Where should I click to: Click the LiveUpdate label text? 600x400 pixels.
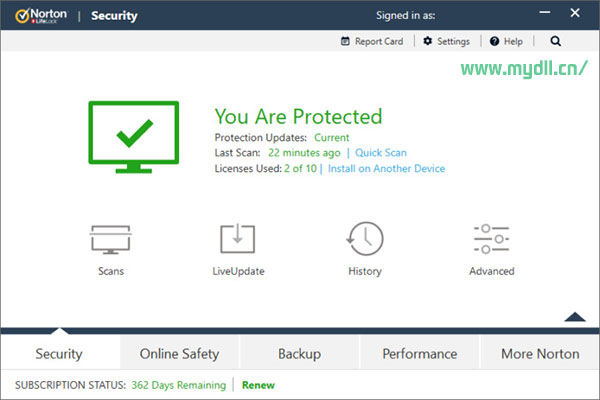click(238, 271)
